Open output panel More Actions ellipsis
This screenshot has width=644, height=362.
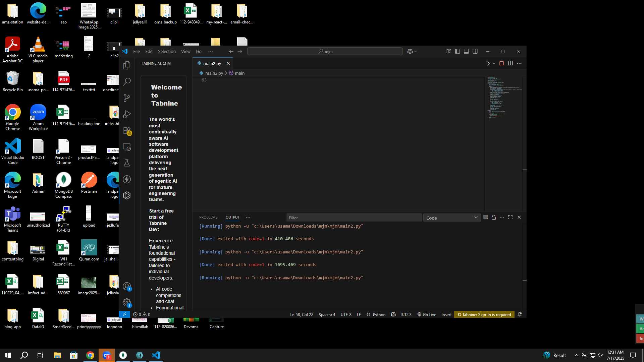[502, 218]
